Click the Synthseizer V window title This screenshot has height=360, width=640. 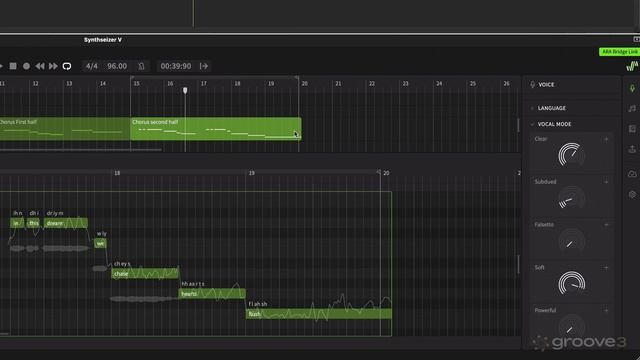coord(103,40)
